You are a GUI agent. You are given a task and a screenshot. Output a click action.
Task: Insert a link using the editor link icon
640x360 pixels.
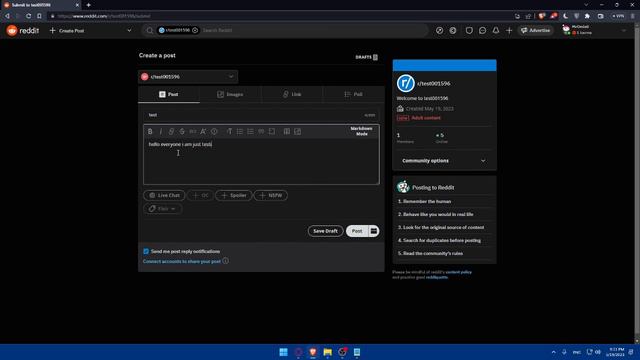coord(171,131)
